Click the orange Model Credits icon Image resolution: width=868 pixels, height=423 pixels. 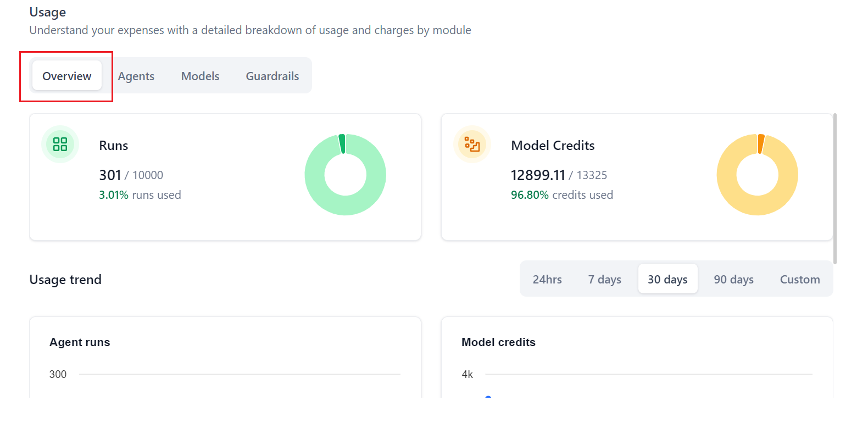click(472, 144)
